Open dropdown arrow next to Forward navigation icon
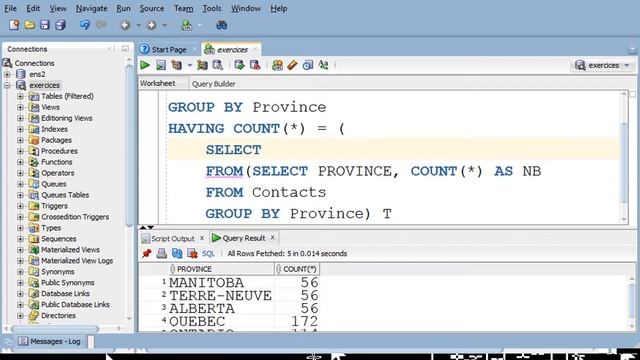 pyautogui.click(x=164, y=25)
